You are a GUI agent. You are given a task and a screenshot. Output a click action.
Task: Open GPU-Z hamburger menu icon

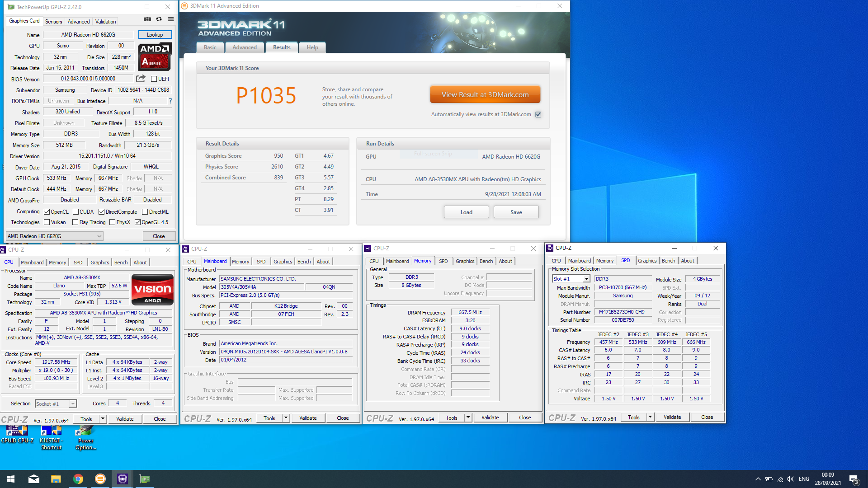pos(170,19)
